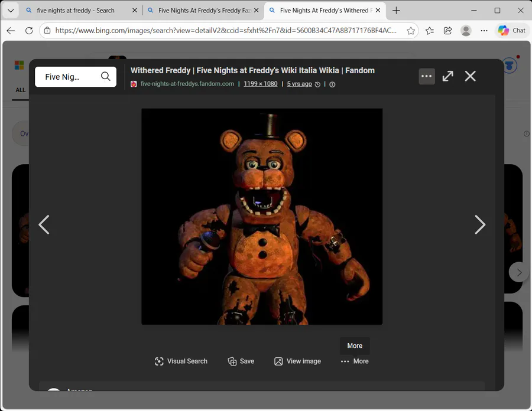Click the address bar URL
Image resolution: width=532 pixels, height=411 pixels.
pyautogui.click(x=226, y=31)
